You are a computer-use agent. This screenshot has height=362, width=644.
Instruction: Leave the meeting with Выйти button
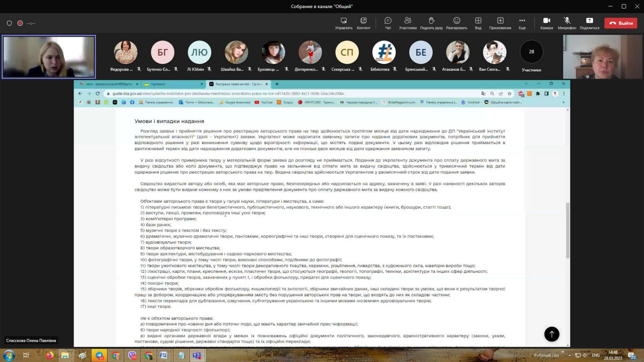[x=621, y=23]
